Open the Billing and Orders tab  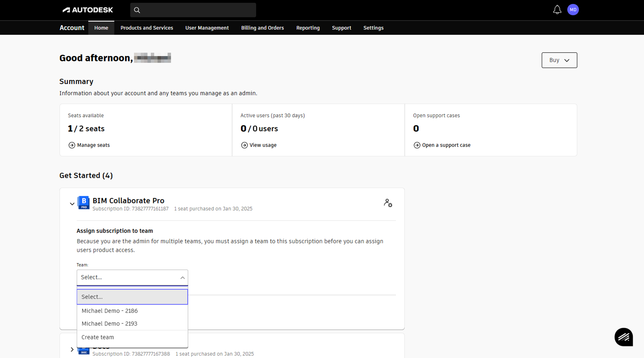262,28
